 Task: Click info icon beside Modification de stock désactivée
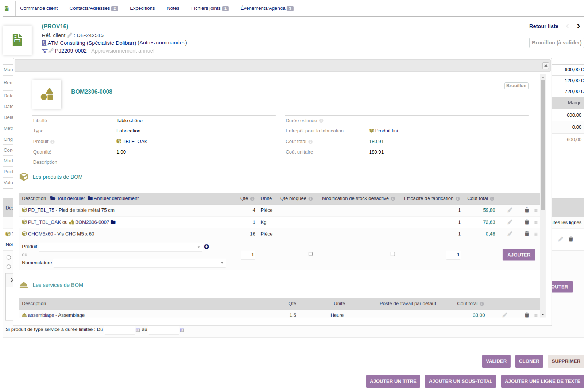point(393,199)
